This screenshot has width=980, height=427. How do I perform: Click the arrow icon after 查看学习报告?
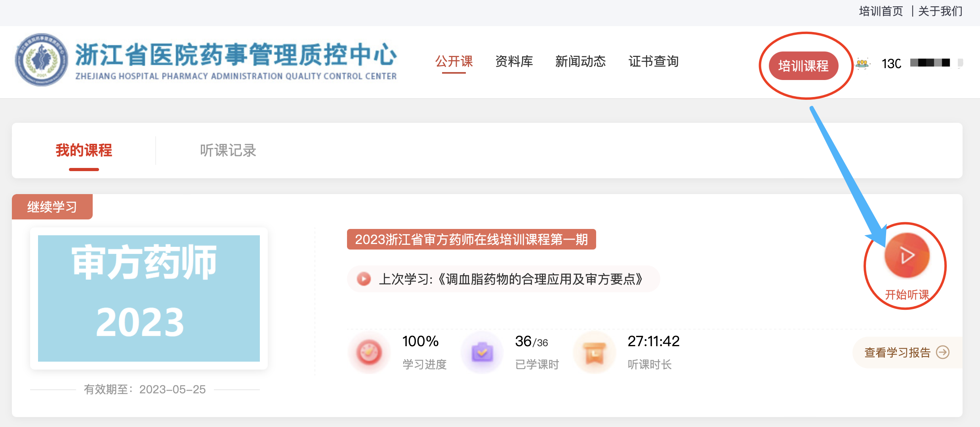click(x=943, y=352)
